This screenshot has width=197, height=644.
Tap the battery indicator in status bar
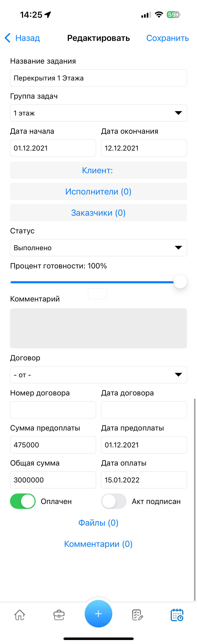pos(173,15)
